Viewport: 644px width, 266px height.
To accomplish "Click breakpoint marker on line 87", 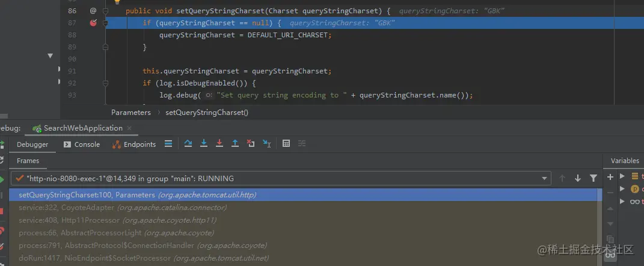I will pos(93,23).
